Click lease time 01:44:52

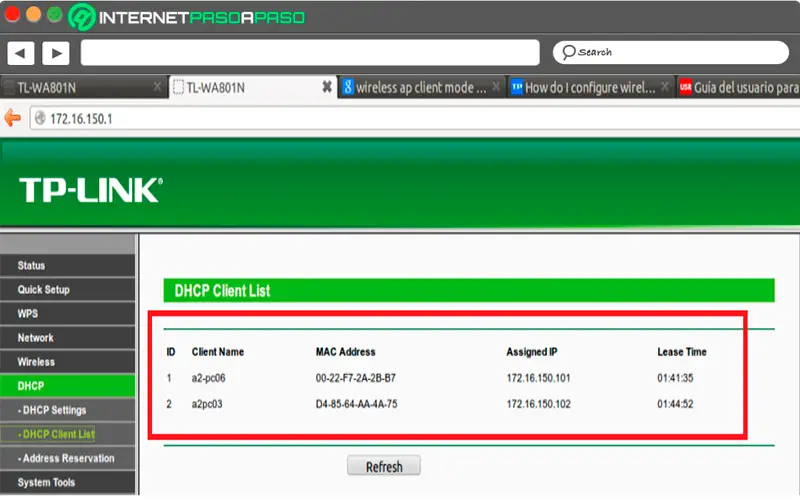675,404
